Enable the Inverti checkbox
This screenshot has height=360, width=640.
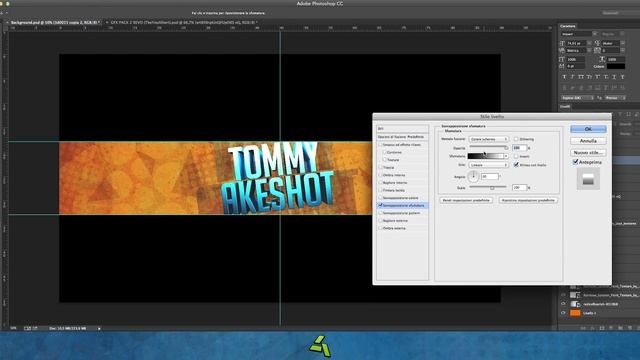[x=516, y=156]
